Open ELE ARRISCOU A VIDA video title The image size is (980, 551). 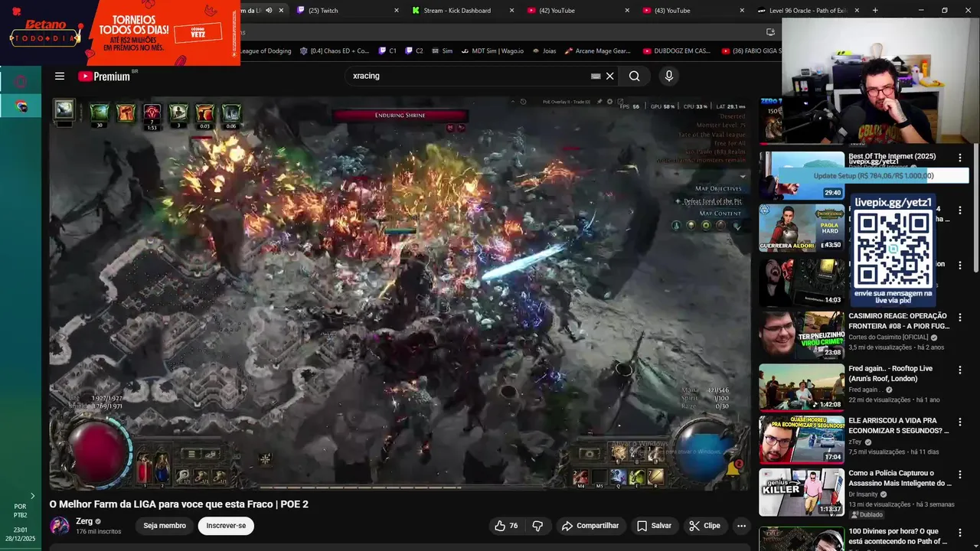(x=899, y=425)
